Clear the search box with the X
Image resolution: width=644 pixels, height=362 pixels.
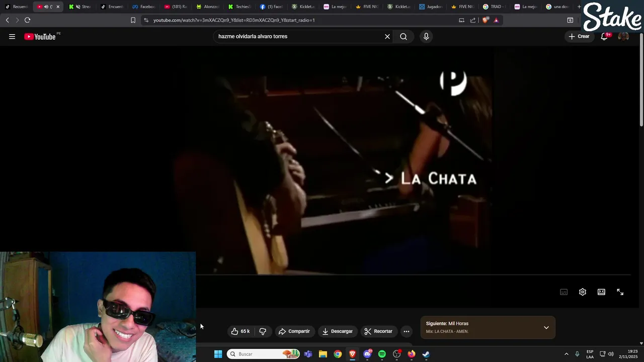[387, 36]
